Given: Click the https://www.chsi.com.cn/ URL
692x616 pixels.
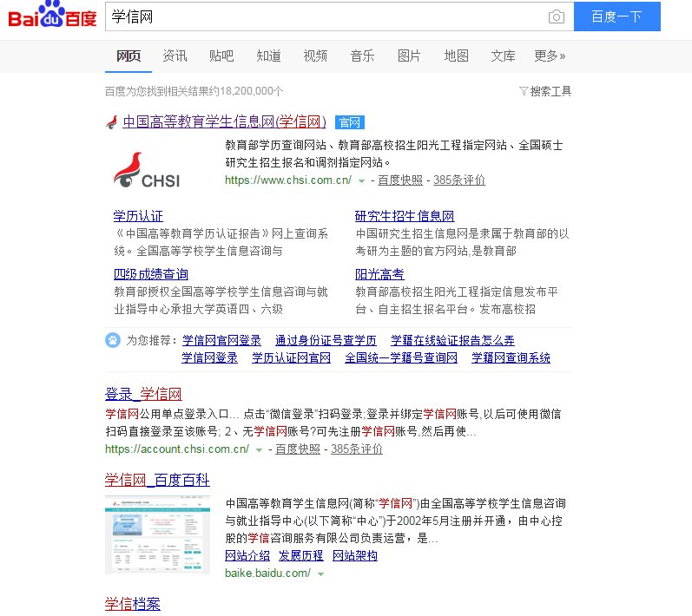Looking at the screenshot, I should (287, 180).
